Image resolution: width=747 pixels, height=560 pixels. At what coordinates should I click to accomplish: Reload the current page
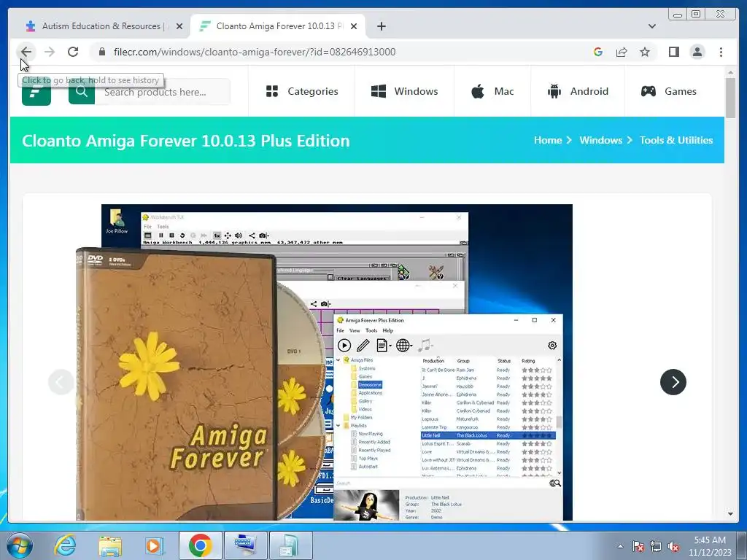click(x=73, y=52)
